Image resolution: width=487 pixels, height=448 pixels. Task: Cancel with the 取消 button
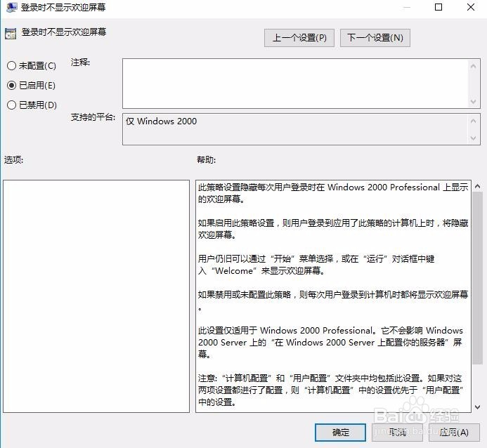tap(397, 432)
